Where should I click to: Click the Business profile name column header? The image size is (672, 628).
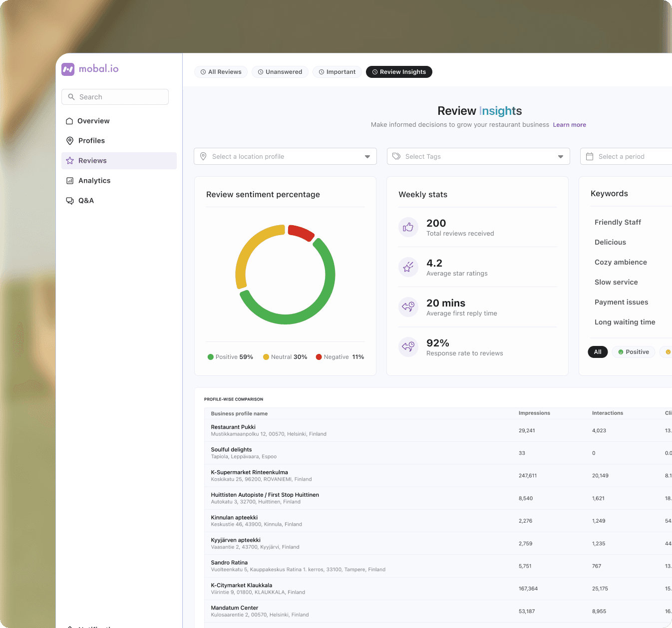click(239, 413)
